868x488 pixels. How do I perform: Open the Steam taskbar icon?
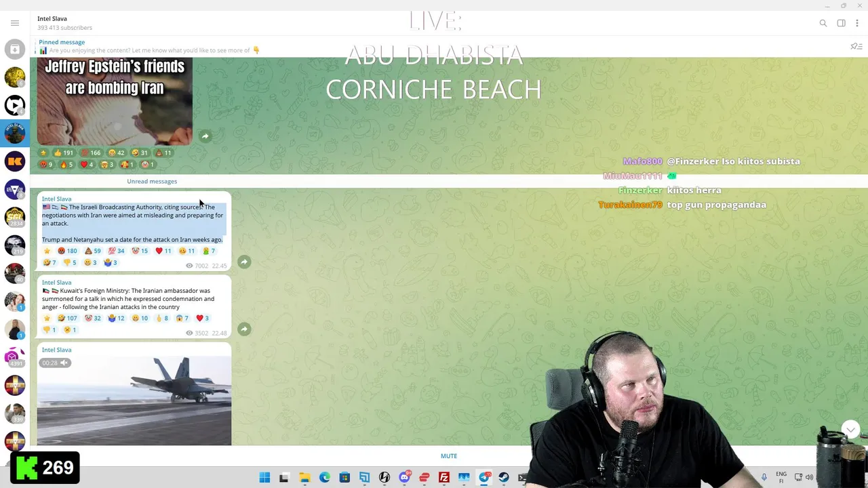click(504, 477)
